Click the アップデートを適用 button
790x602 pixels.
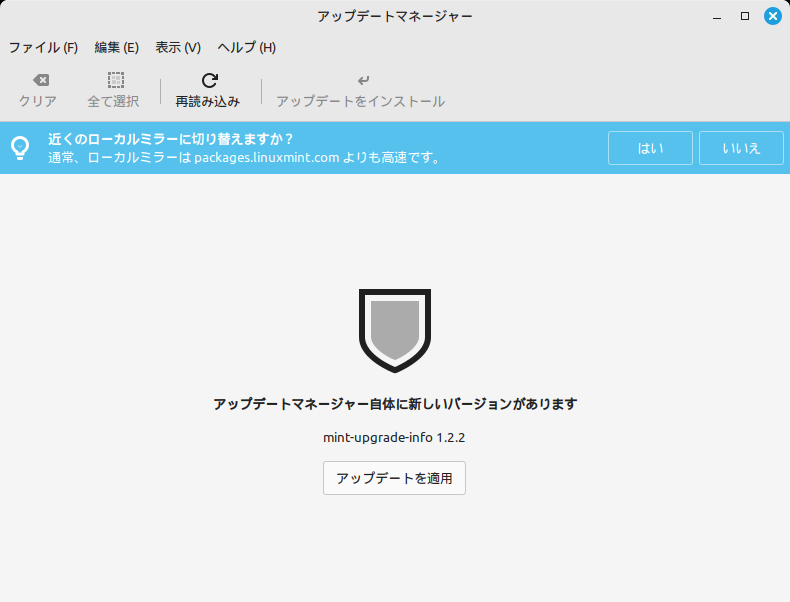[394, 478]
